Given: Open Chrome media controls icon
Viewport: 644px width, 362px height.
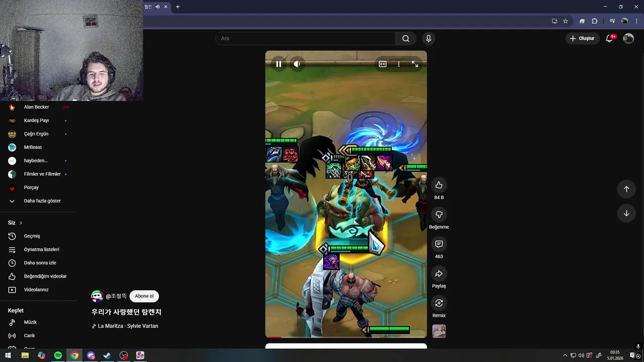Looking at the screenshot, I should tap(612, 21).
